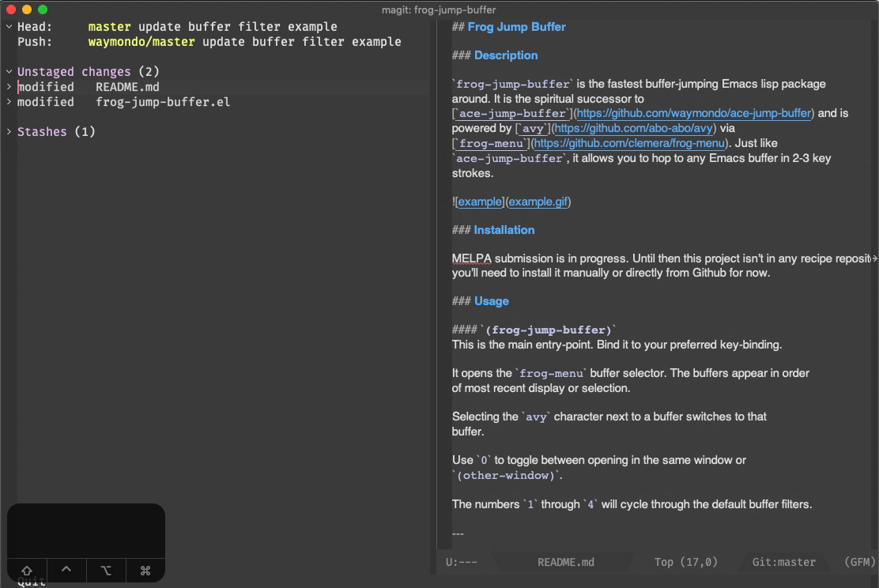Click the yellow minimize window button
Image resolution: width=879 pixels, height=588 pixels.
[26, 9]
